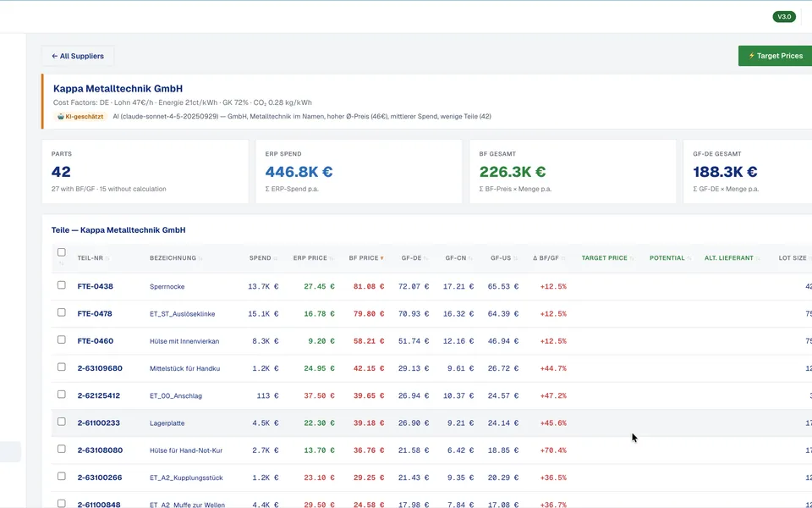Tick the Lagerplatte row checkbox
Viewport: 812px width, 508px height.
click(62, 422)
